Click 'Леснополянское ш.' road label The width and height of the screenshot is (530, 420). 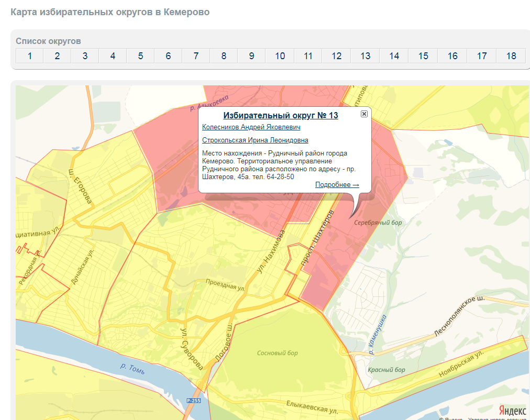[459, 316]
